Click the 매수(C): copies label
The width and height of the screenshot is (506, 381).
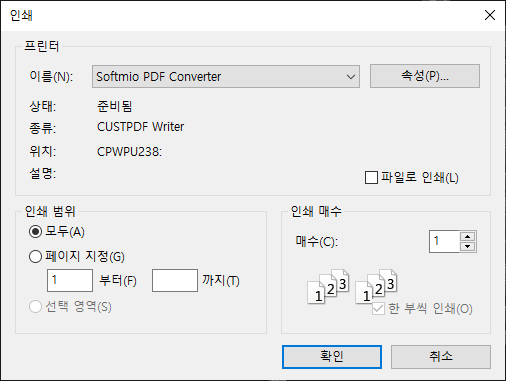tap(316, 241)
